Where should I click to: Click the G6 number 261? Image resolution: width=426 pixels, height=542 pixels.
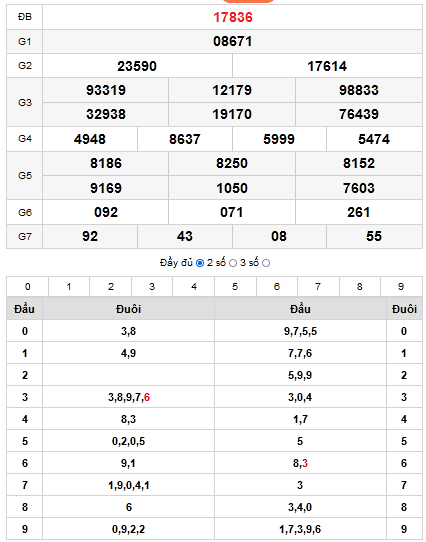[x=359, y=212]
